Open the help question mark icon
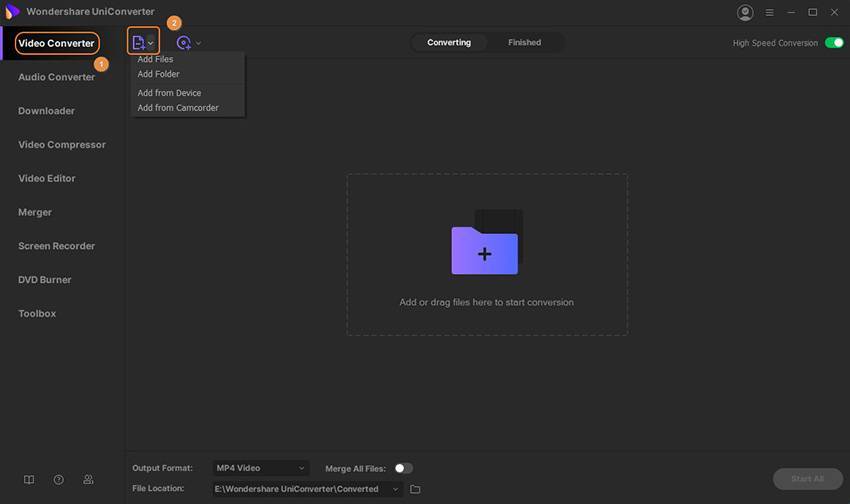This screenshot has width=850, height=504. point(58,480)
